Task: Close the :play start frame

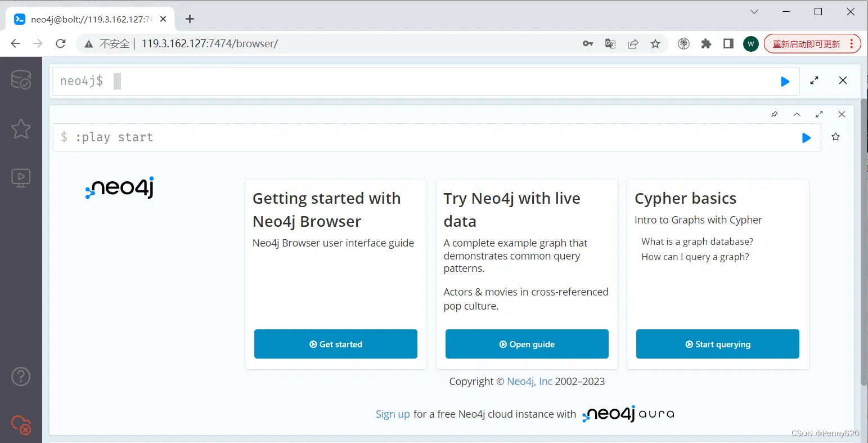Action: pyautogui.click(x=842, y=114)
